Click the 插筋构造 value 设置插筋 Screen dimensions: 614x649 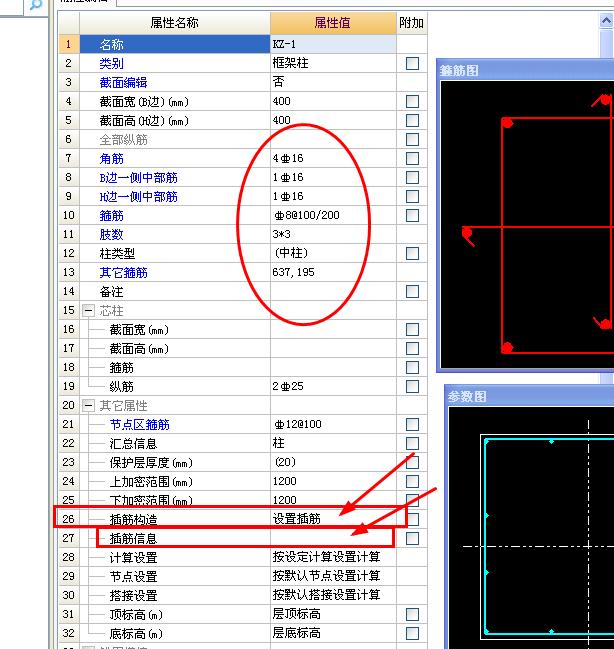coord(333,519)
